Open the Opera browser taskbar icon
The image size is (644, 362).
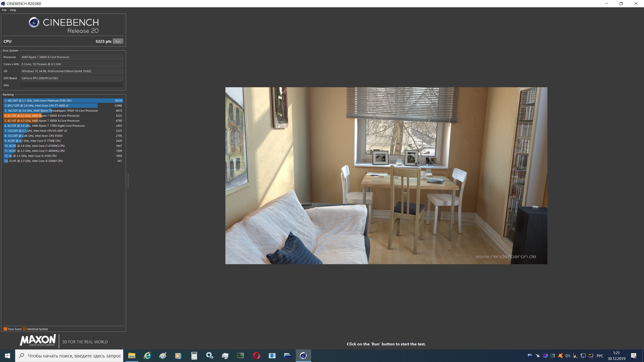tap(256, 356)
